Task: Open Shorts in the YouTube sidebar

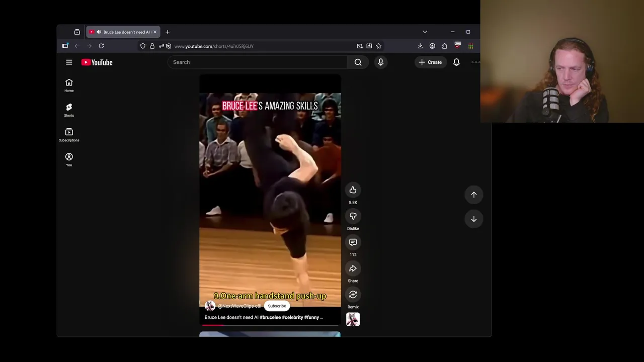Action: click(x=69, y=110)
